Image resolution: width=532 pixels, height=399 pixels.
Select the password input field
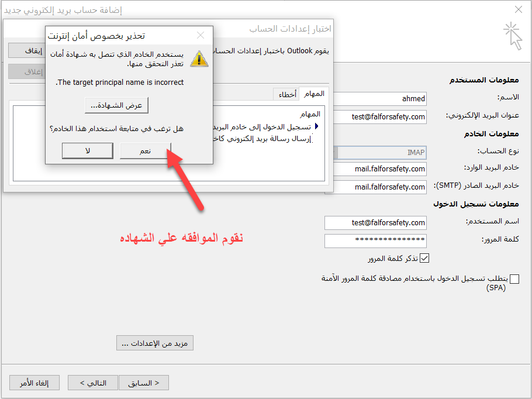375,240
